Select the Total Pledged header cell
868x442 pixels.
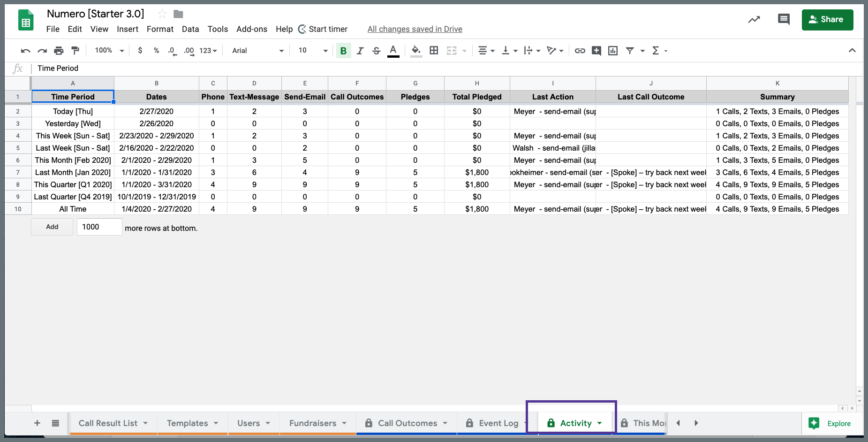tap(477, 97)
